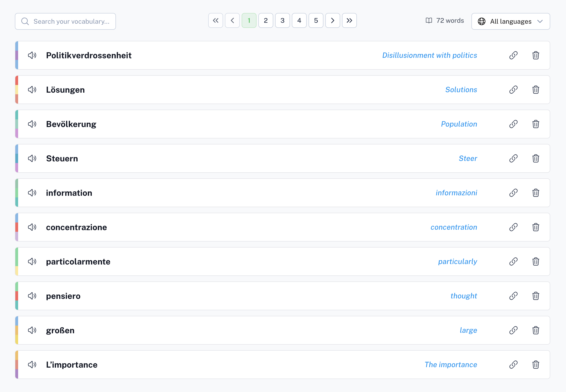Play audio for Politikverdrossenheit

tap(32, 55)
